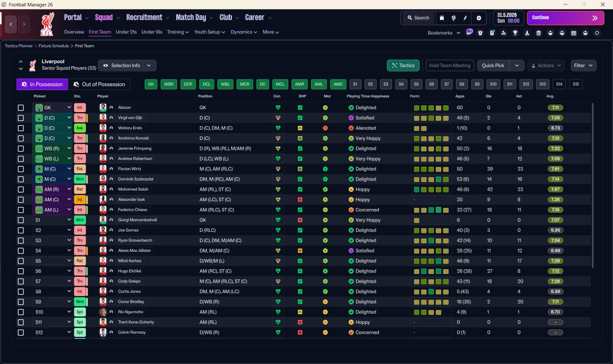Open the Selection Info dropdown
Screen dimensions: 613x364
point(127,66)
